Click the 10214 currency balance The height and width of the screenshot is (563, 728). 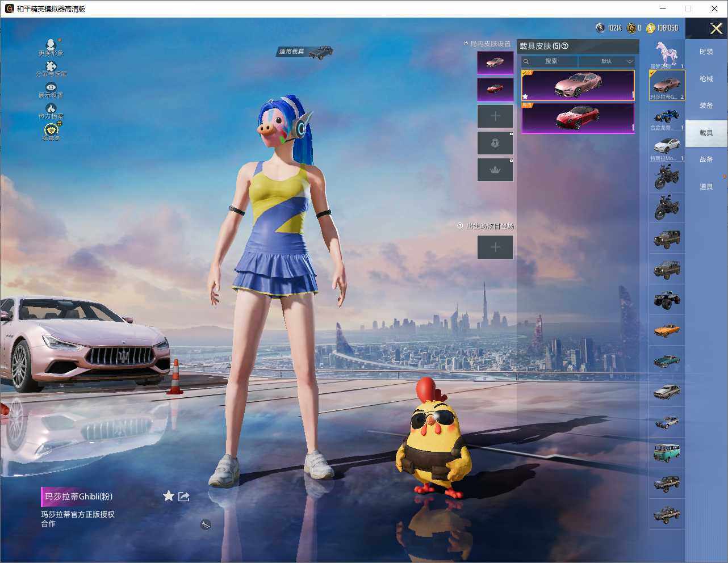(609, 28)
